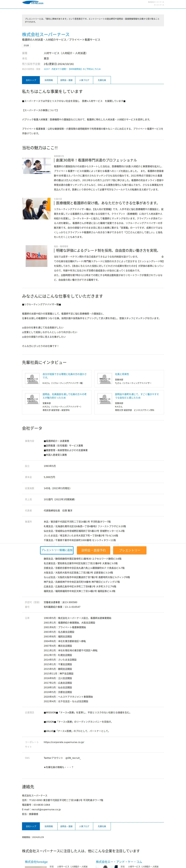This screenshot has height=868, width=186.
Task: Go to the top 人事ブログ tab
Action: point(84,80)
